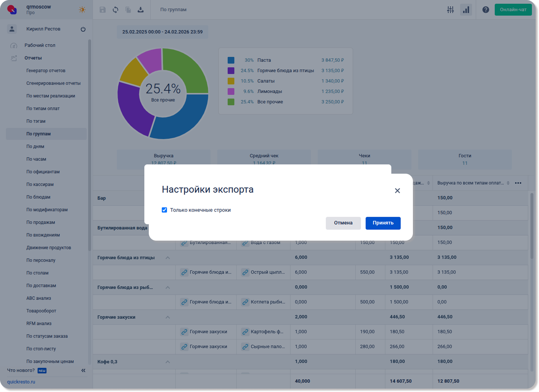Open the "По дням" report
539x392 pixels.
(x=35, y=147)
